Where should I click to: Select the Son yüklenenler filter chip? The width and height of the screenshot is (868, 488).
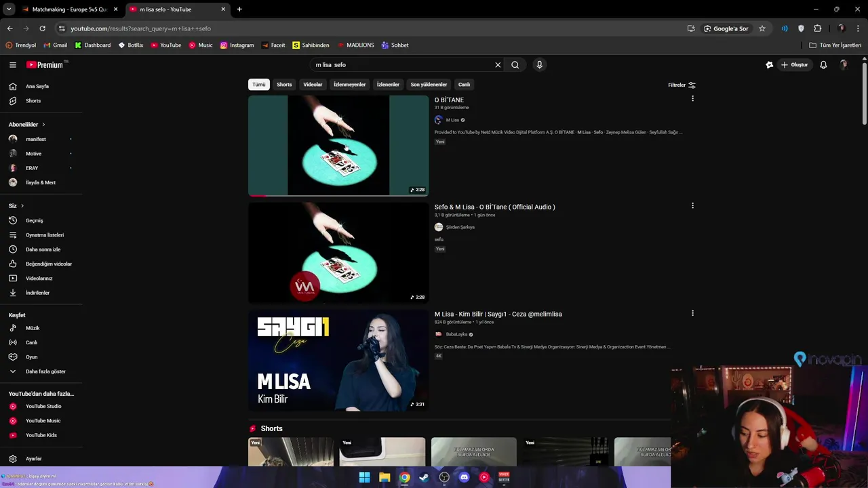(x=429, y=85)
